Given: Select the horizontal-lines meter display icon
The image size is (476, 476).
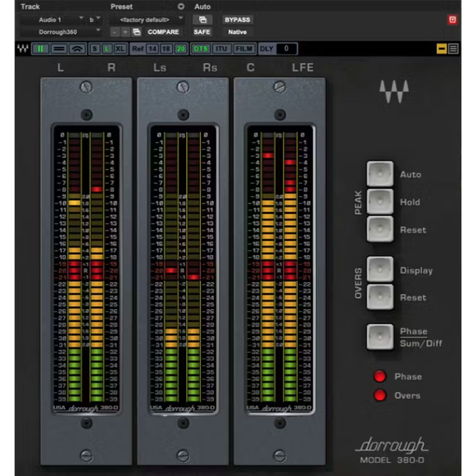Looking at the screenshot, I should tap(59, 48).
